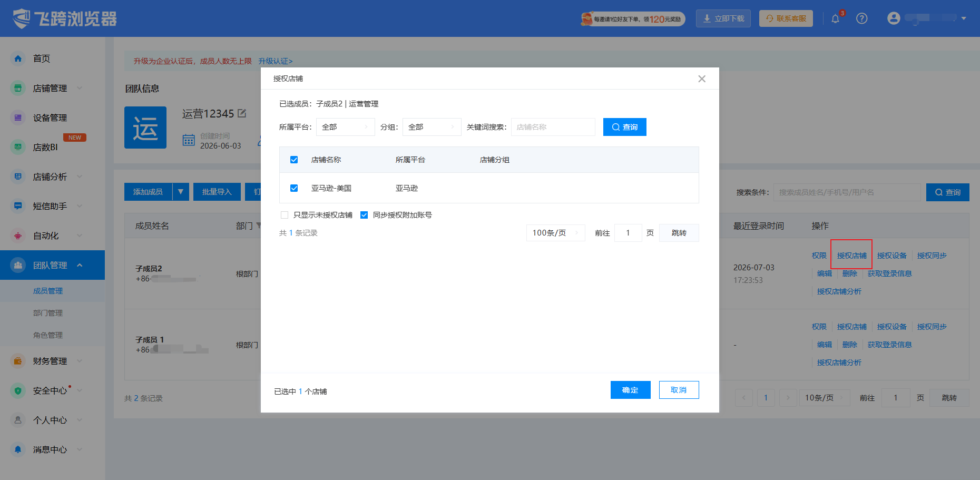Click the 查询 button in the dialog
Image resolution: width=980 pixels, height=480 pixels.
coord(625,127)
